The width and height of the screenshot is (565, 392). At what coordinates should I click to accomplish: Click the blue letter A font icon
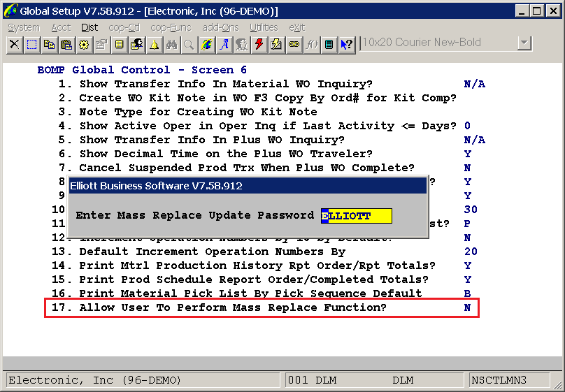pos(224,44)
